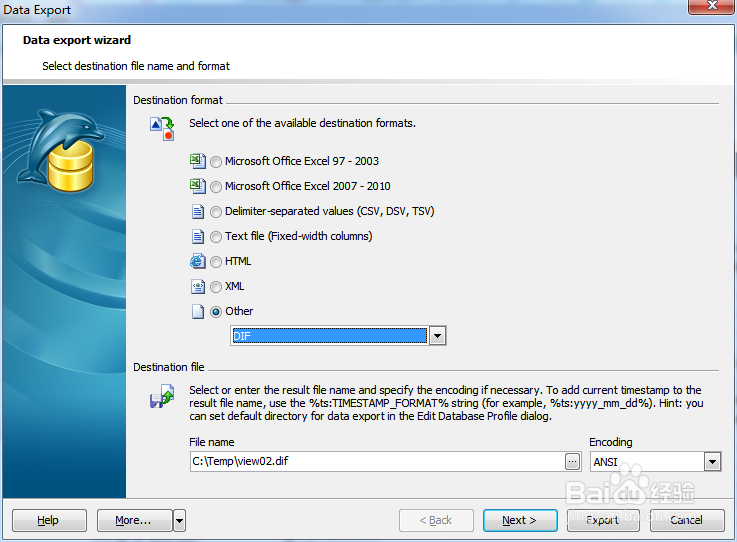The image size is (737, 542).
Task: Click the timestamp hint paragraph text
Action: pos(446,403)
